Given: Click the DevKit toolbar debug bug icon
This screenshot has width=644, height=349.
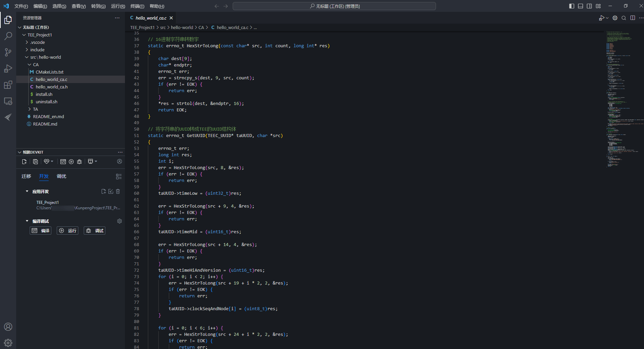Looking at the screenshot, I should [x=79, y=162].
